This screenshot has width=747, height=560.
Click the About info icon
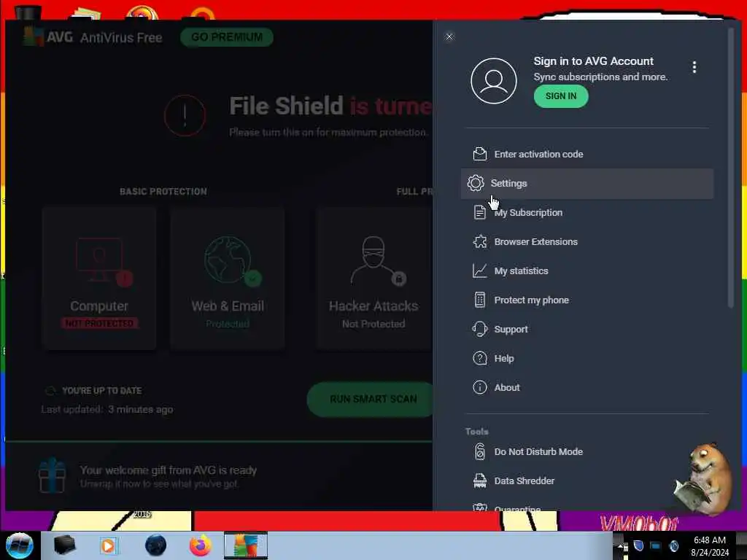point(480,387)
